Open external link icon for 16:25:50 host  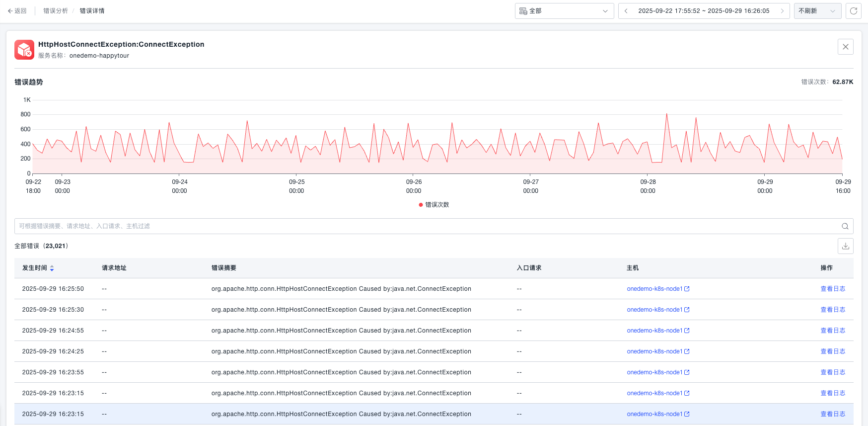(687, 289)
